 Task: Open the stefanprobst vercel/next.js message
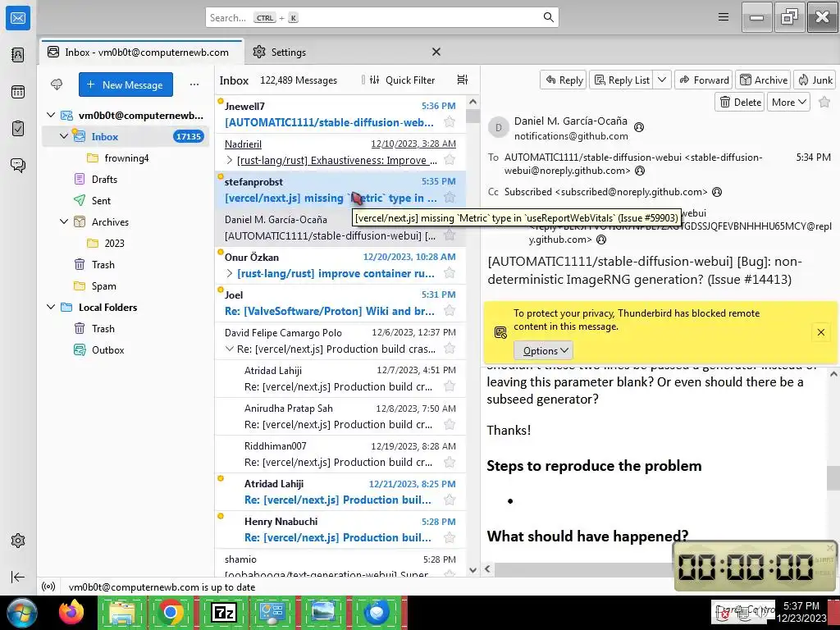pyautogui.click(x=340, y=189)
